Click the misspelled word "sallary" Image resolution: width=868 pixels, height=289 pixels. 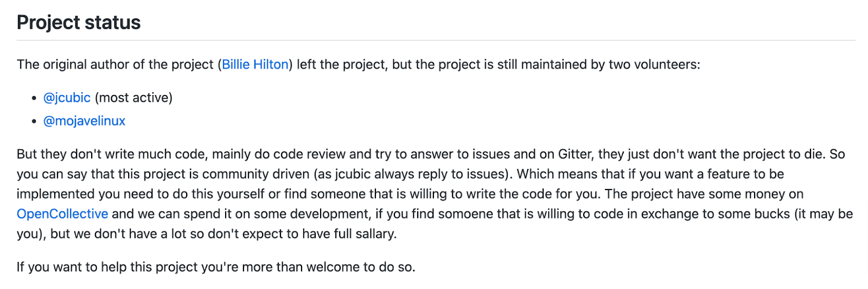[x=374, y=234]
